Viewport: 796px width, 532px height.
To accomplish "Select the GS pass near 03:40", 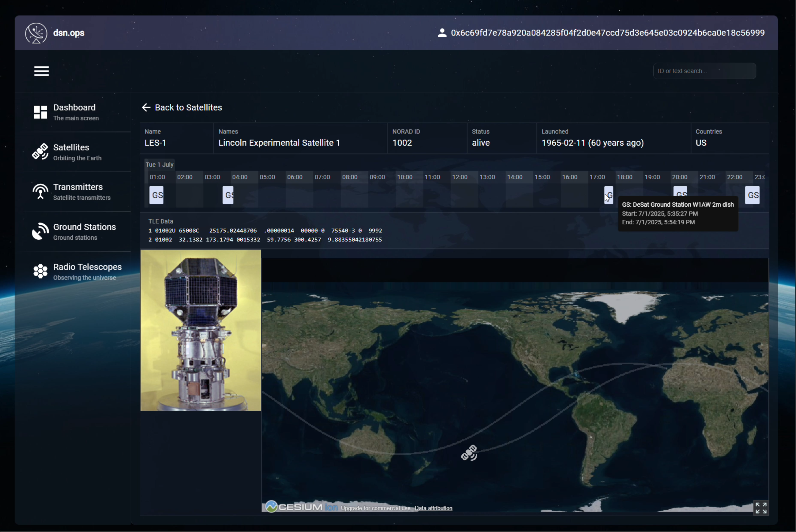I will 228,195.
